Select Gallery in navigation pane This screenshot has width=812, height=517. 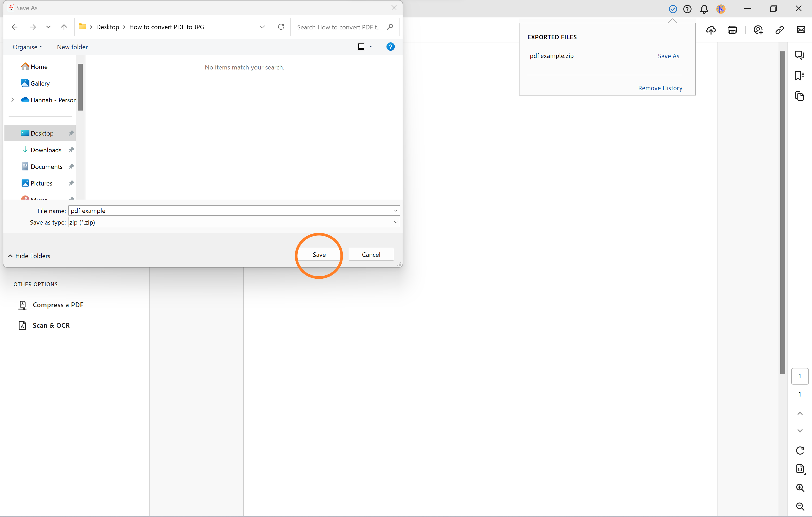tap(35, 83)
